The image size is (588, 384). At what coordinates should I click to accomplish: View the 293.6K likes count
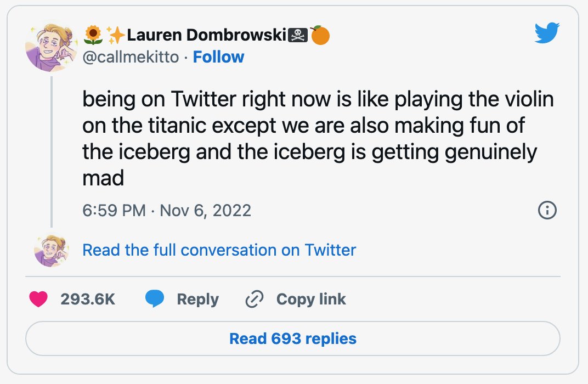pyautogui.click(x=88, y=300)
